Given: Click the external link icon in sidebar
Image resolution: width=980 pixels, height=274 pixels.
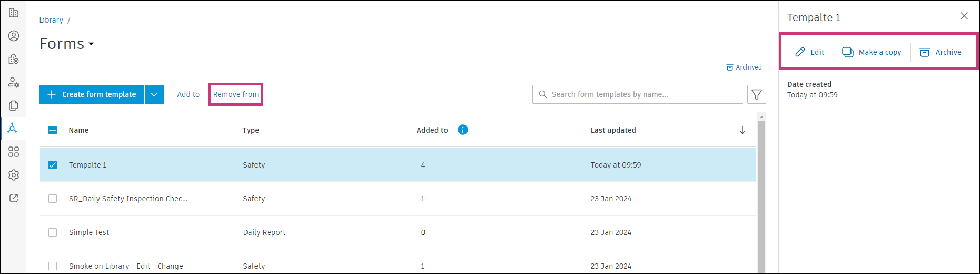Looking at the screenshot, I should coord(14,198).
